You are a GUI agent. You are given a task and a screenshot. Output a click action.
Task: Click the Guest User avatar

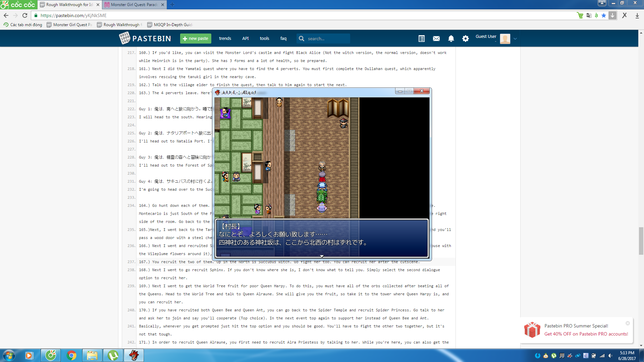pyautogui.click(x=505, y=39)
